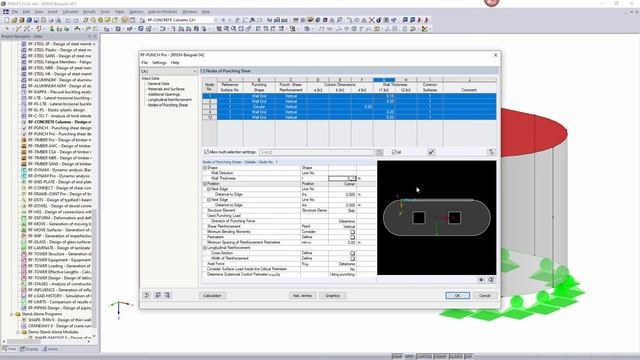
Task: Click RF-GLASS module icon in navigator
Action: [24, 242]
